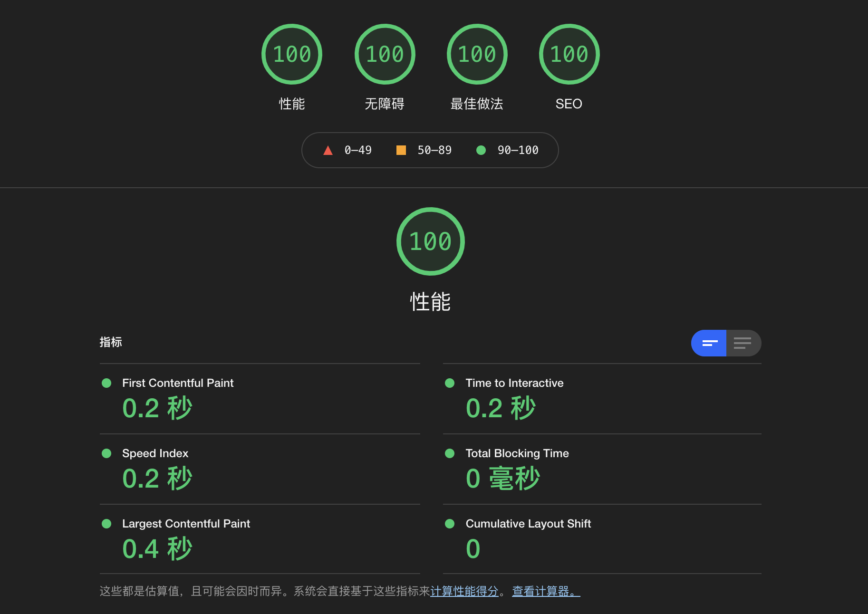Screen dimensions: 868x614
Task: Click the orange square 50–89 legend marker
Action: click(401, 150)
